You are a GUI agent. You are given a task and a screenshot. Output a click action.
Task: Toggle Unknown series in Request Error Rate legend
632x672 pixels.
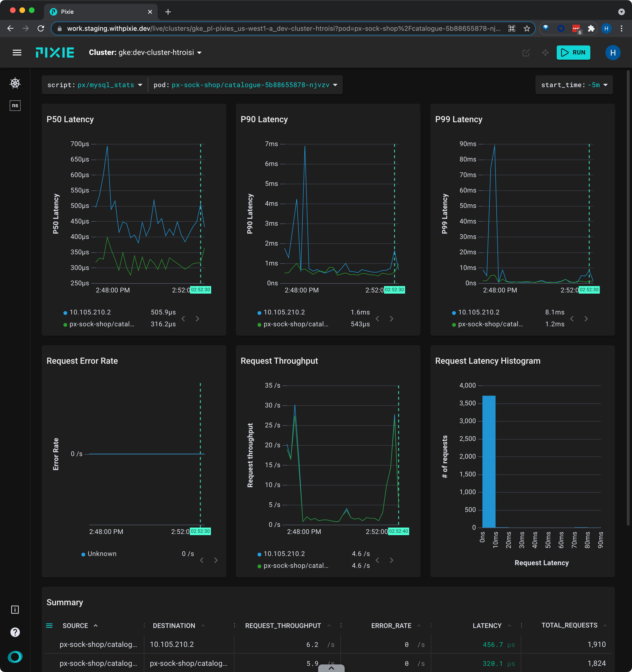point(102,554)
